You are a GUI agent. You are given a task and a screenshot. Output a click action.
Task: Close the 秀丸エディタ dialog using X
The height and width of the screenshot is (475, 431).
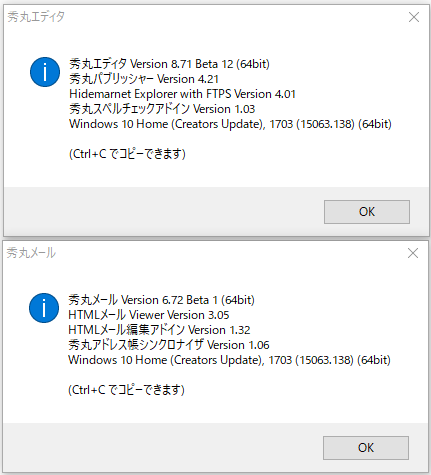414,17
